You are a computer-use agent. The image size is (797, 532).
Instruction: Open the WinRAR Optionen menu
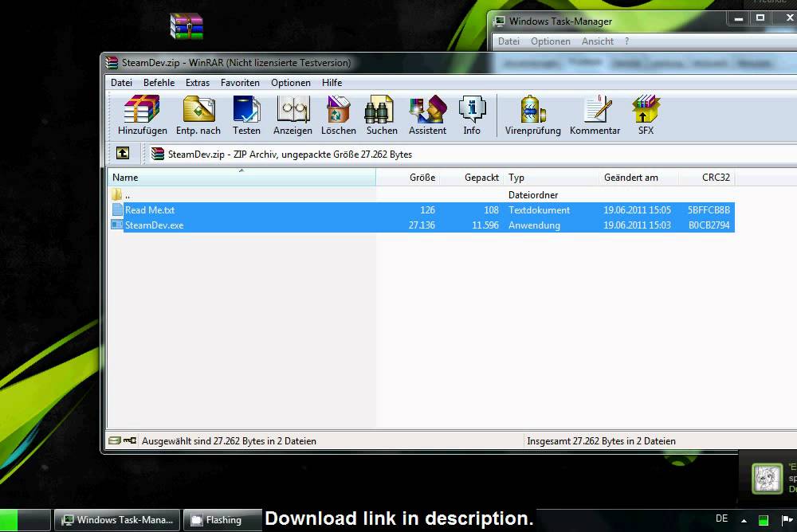291,82
